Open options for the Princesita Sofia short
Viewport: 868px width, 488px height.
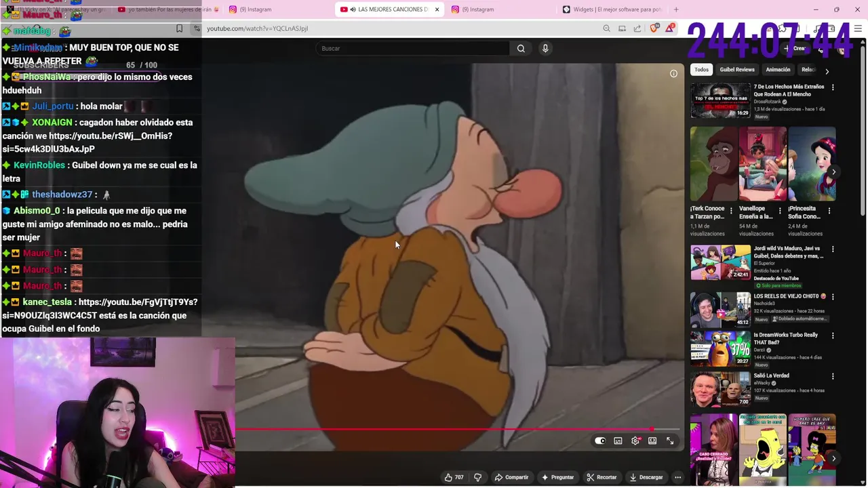click(829, 211)
